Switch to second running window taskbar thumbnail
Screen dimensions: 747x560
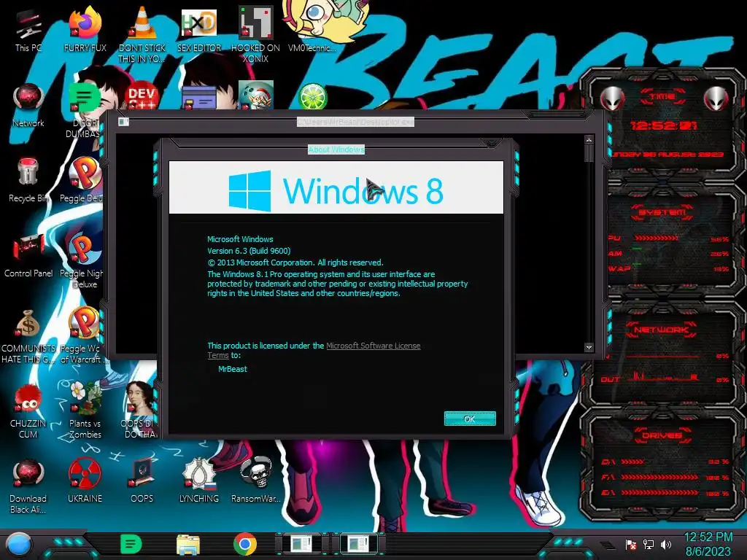point(359,544)
